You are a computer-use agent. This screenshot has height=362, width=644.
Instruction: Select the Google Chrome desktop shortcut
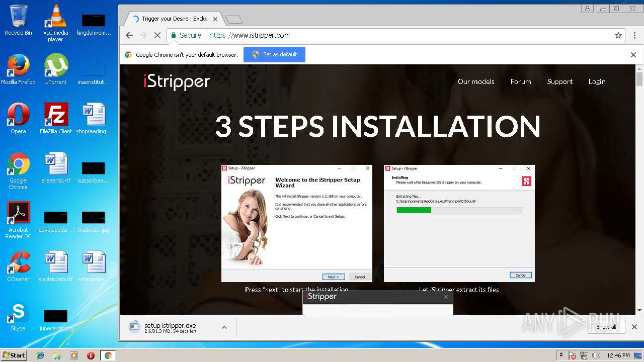(x=18, y=171)
